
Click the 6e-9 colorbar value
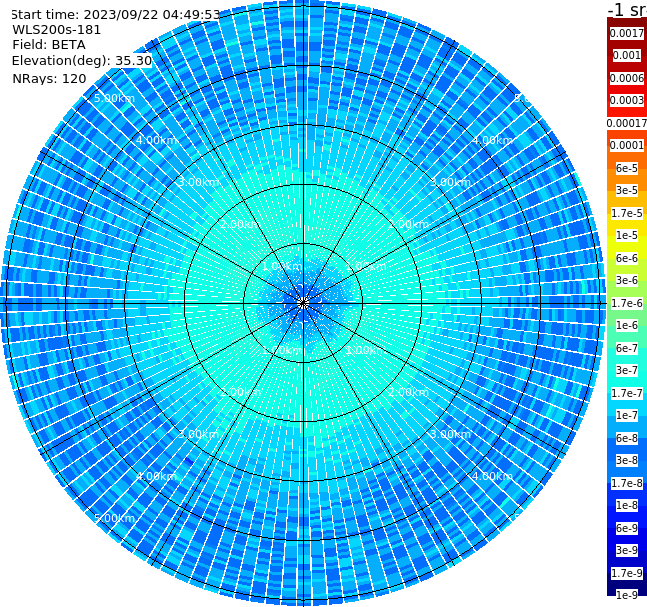(x=627, y=528)
